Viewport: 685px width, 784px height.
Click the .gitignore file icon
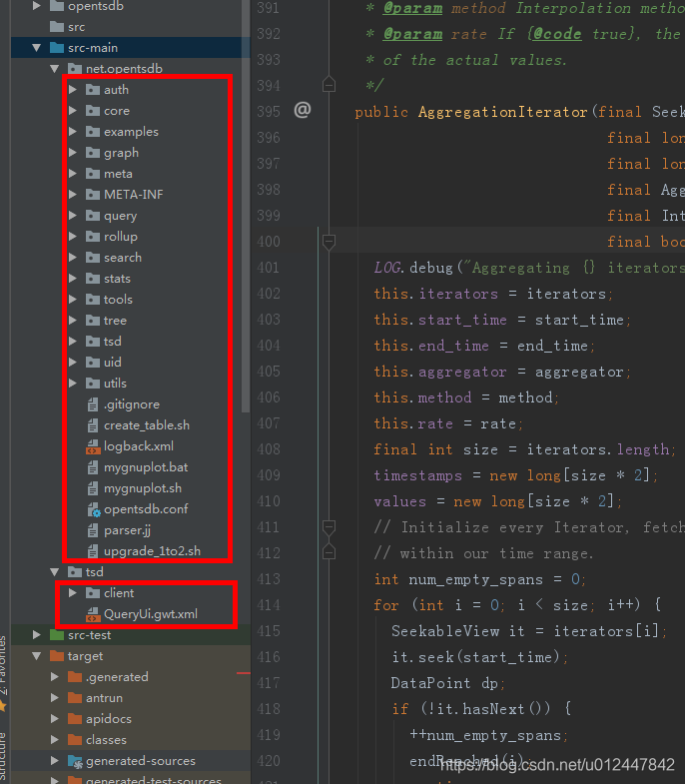tap(93, 404)
